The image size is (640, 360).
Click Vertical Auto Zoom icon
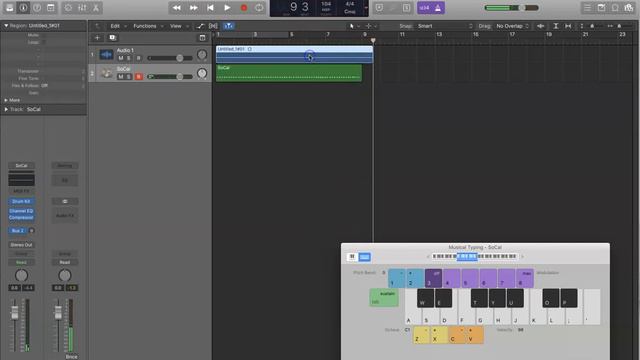click(556, 26)
